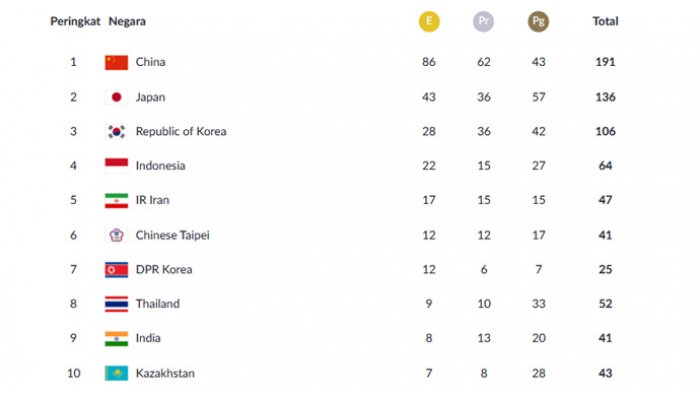Open the India country name link
Image resolution: width=700 pixels, height=393 pixels.
(148, 338)
